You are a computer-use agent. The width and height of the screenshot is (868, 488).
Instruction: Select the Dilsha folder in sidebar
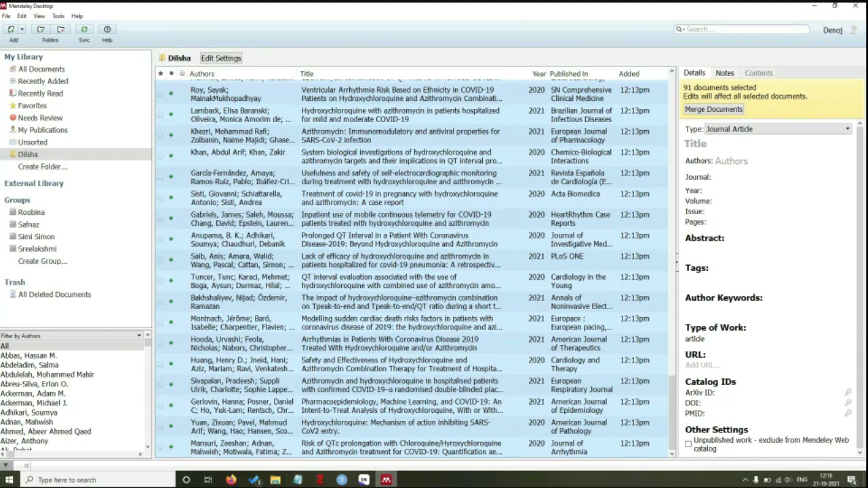(28, 155)
